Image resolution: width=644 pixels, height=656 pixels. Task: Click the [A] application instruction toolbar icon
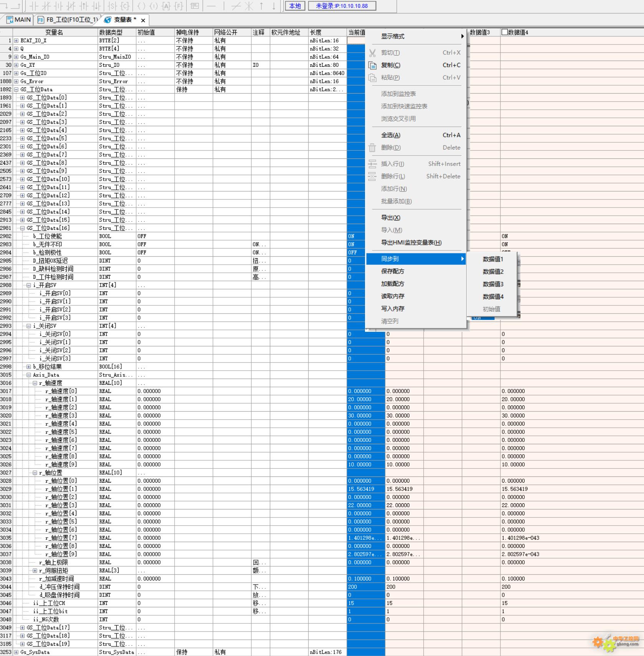tap(166, 6)
